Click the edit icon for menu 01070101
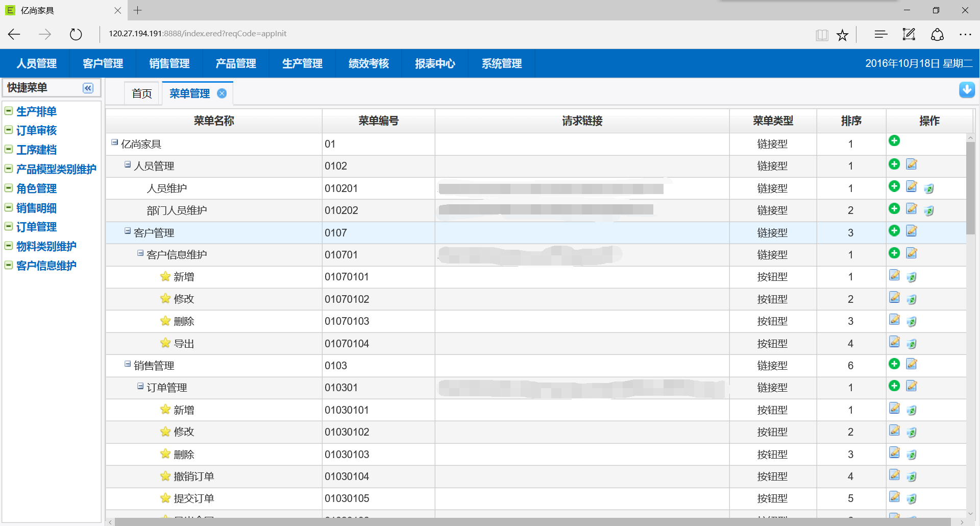This screenshot has height=526, width=980. (x=894, y=275)
